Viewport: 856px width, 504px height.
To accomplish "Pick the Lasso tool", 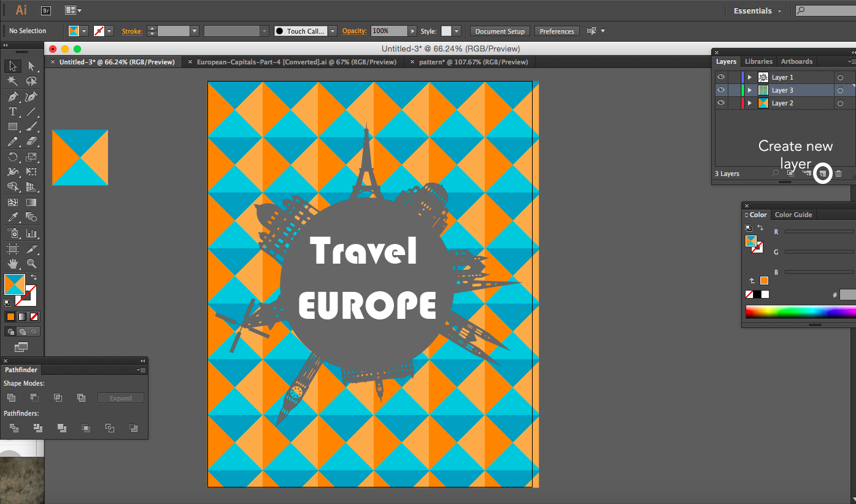I will pyautogui.click(x=31, y=81).
